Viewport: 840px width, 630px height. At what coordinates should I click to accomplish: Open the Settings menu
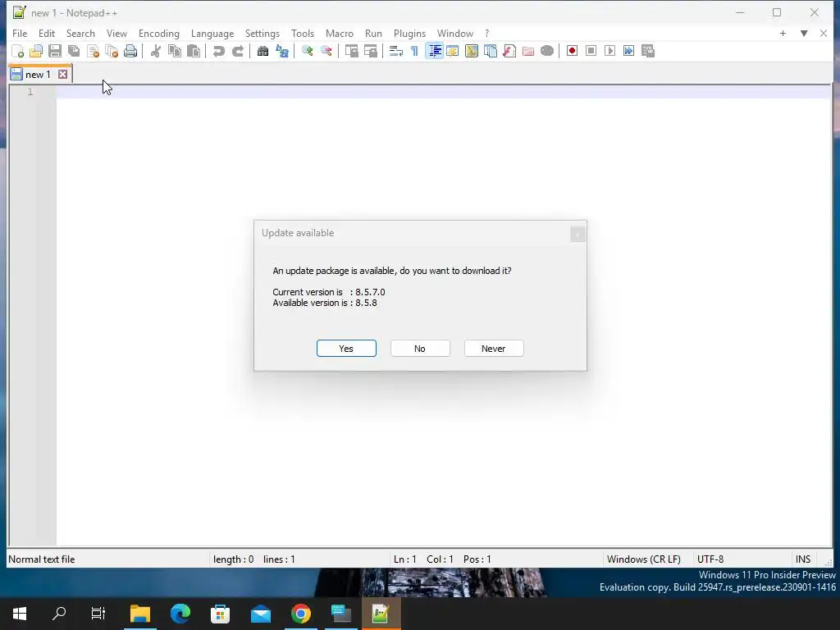coord(262,33)
